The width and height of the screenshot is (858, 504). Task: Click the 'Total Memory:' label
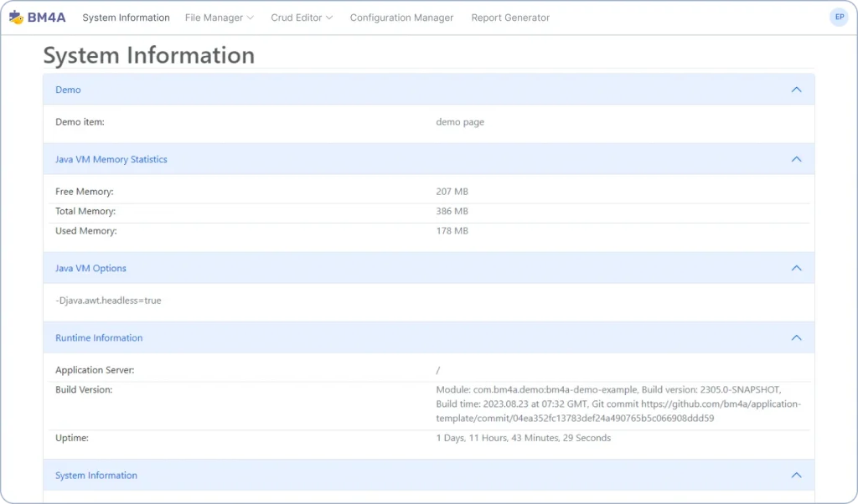(85, 211)
